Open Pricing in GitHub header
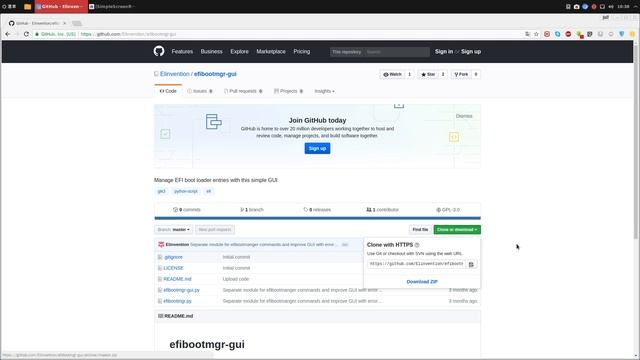Image resolution: width=640 pixels, height=360 pixels. coord(302,51)
